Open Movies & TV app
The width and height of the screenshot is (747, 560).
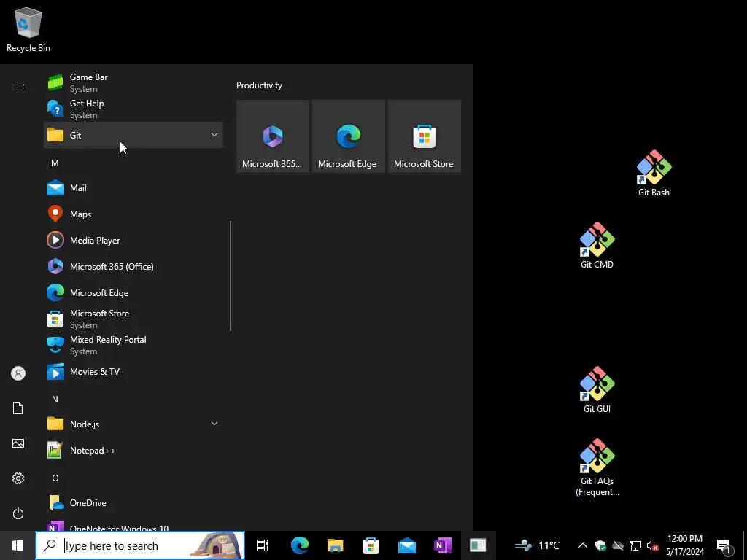pyautogui.click(x=133, y=371)
